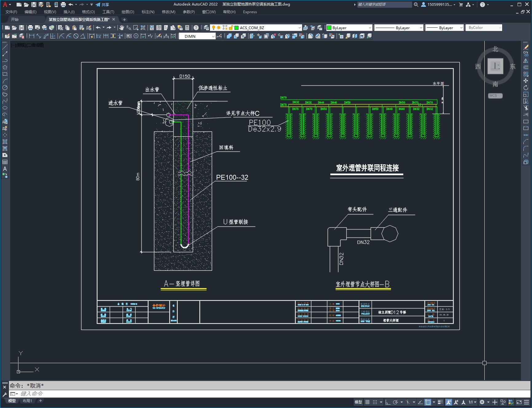Open the ByLayer color swatch dropdown

click(x=349, y=28)
